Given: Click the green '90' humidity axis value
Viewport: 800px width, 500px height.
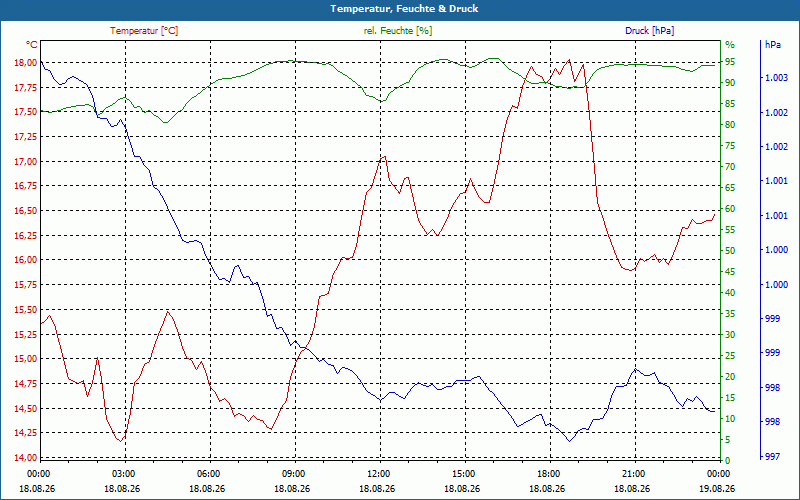Looking at the screenshot, I should coord(730,83).
